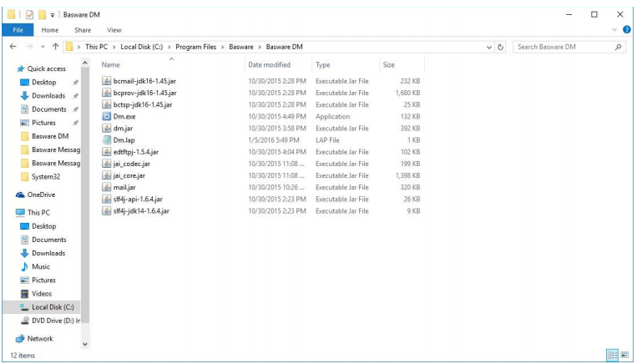The height and width of the screenshot is (364, 637).
Task: Select the jai_core.jar file icon
Action: point(106,175)
